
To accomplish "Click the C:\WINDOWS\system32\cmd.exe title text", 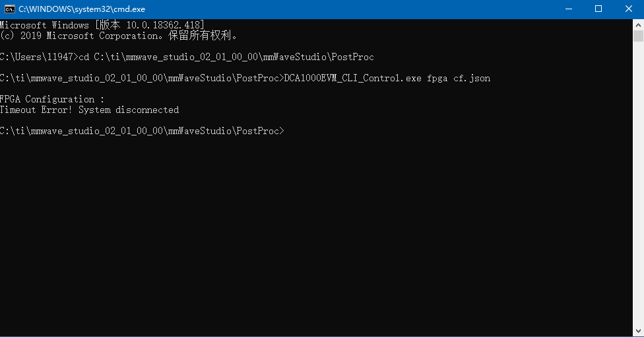I will (x=82, y=9).
